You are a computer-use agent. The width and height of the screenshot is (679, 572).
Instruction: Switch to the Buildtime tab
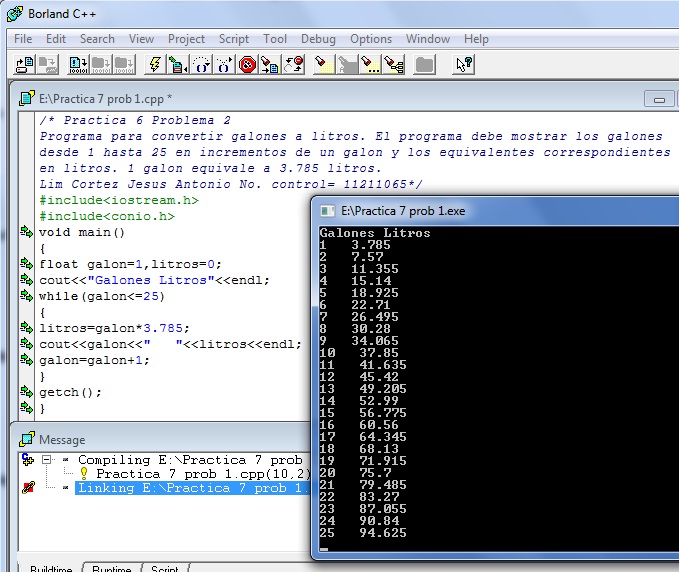tap(51, 568)
